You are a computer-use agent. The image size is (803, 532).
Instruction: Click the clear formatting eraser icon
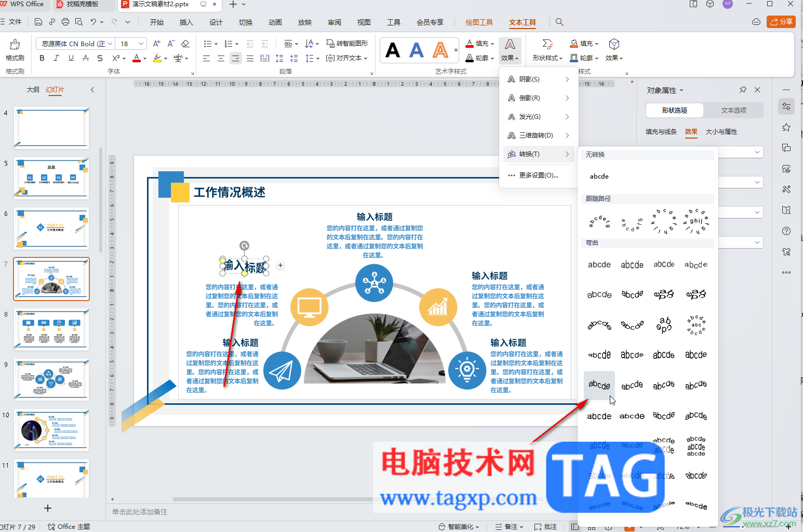185,44
